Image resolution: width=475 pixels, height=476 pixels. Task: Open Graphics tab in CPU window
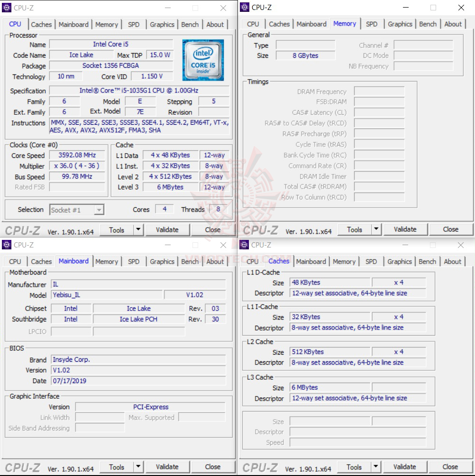coord(162,25)
